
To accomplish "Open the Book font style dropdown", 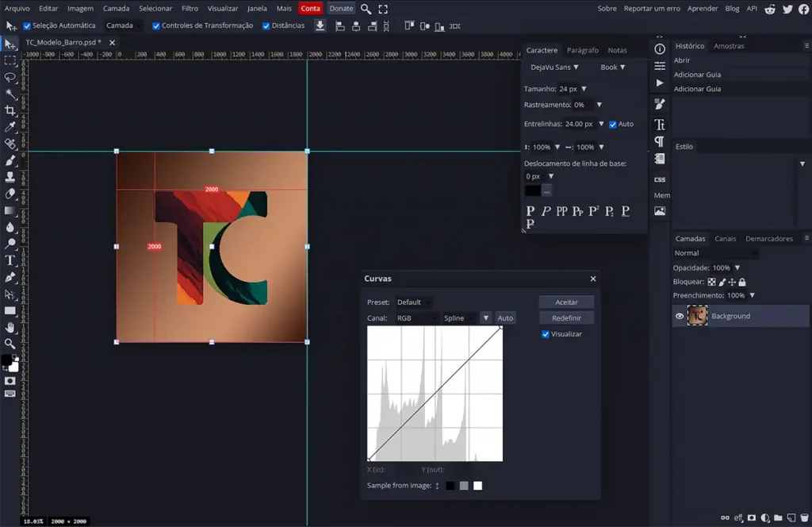I will pyautogui.click(x=613, y=67).
